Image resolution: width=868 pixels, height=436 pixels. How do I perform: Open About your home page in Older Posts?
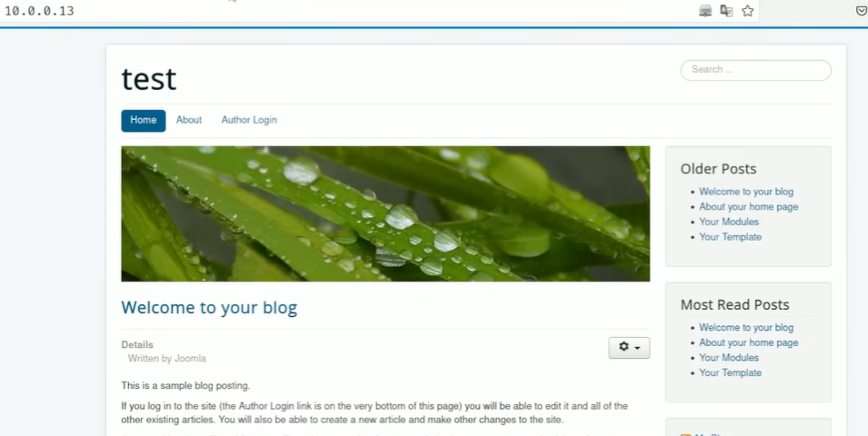click(x=748, y=206)
